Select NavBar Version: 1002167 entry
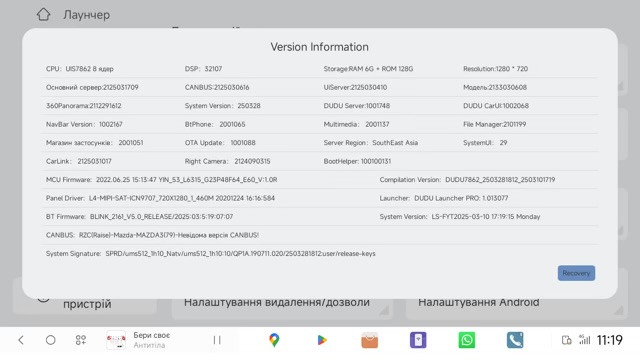The image size is (640, 360). (x=84, y=124)
